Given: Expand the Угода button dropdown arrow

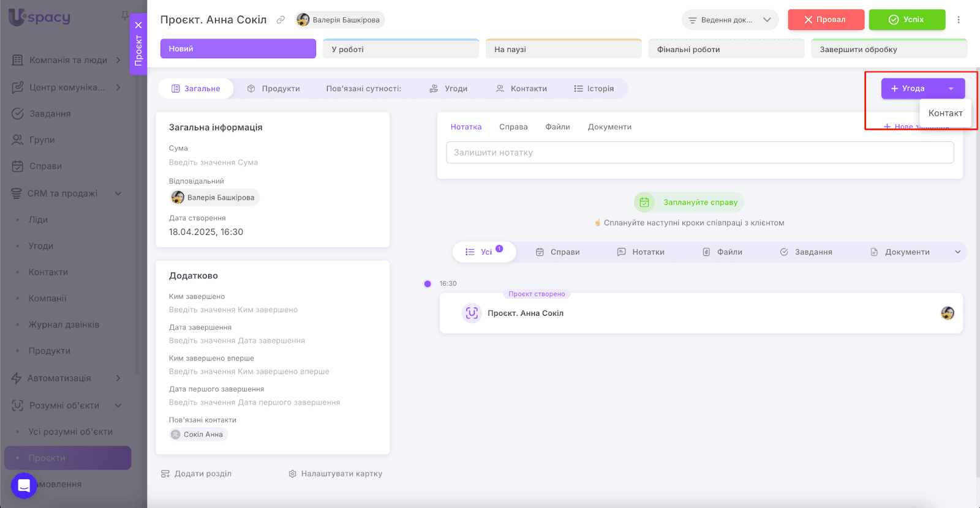Looking at the screenshot, I should pos(951,89).
